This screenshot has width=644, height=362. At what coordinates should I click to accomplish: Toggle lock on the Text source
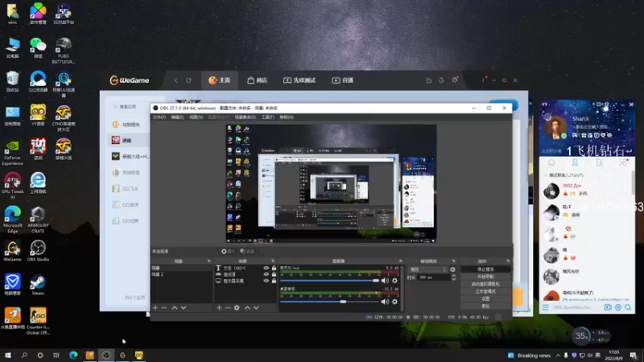coord(274,268)
